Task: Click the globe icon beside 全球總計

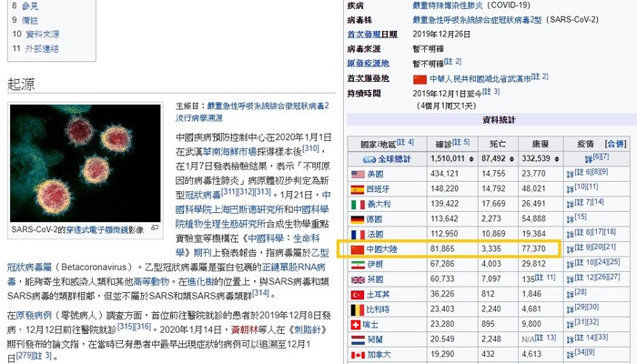Action: point(369,159)
